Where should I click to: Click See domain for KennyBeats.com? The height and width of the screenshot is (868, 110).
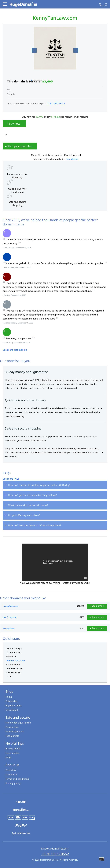pyautogui.click(x=97, y=606)
